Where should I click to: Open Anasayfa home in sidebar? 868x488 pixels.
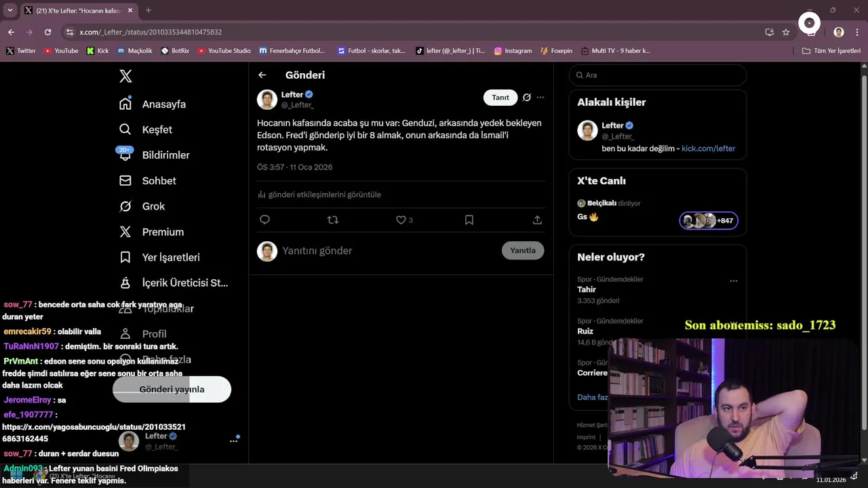(153, 104)
